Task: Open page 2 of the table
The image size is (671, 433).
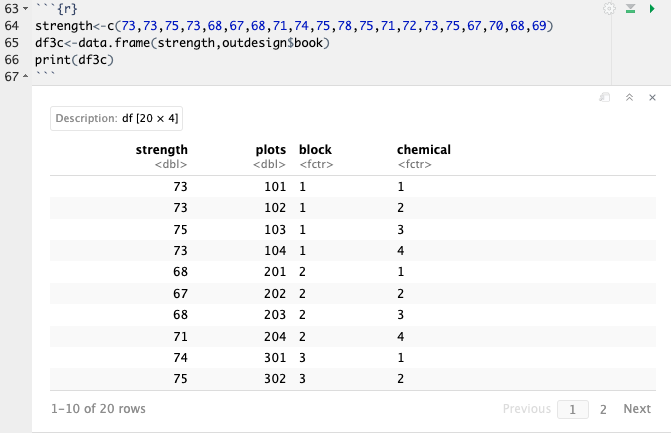Action: tap(603, 409)
